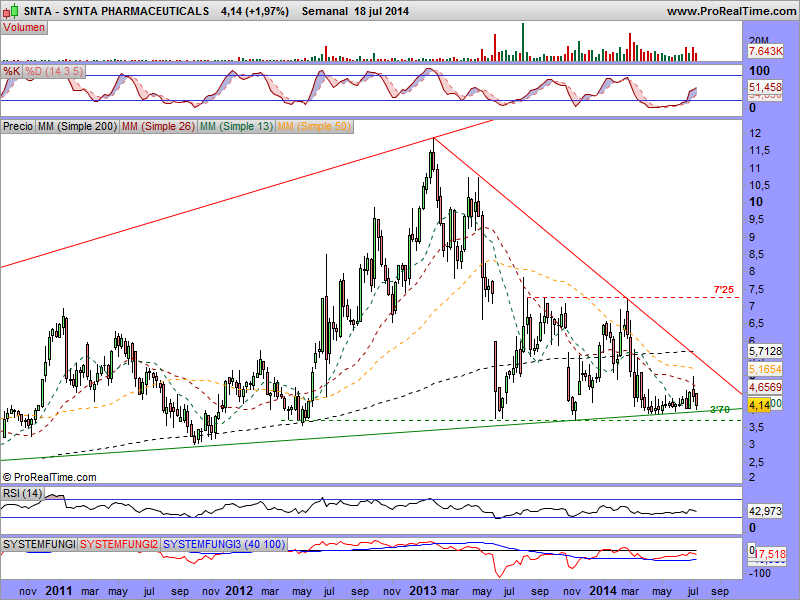
Task: Click the 4,6569 moving average value
Action: tap(765, 387)
